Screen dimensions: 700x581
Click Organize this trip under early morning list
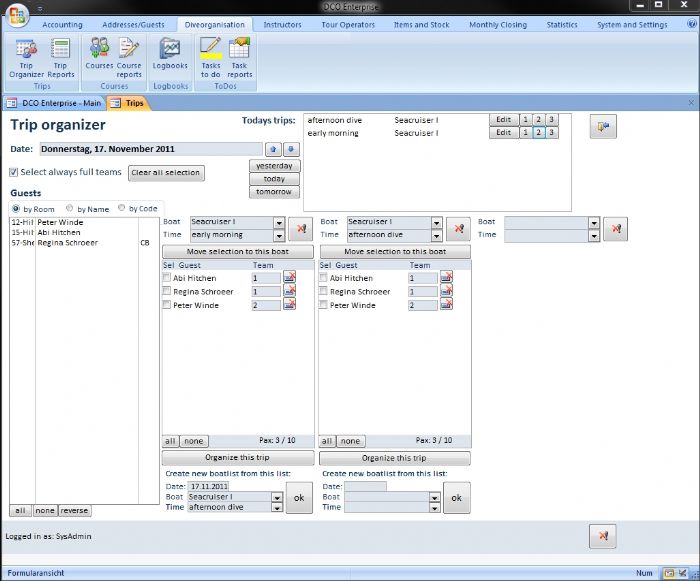click(238, 458)
